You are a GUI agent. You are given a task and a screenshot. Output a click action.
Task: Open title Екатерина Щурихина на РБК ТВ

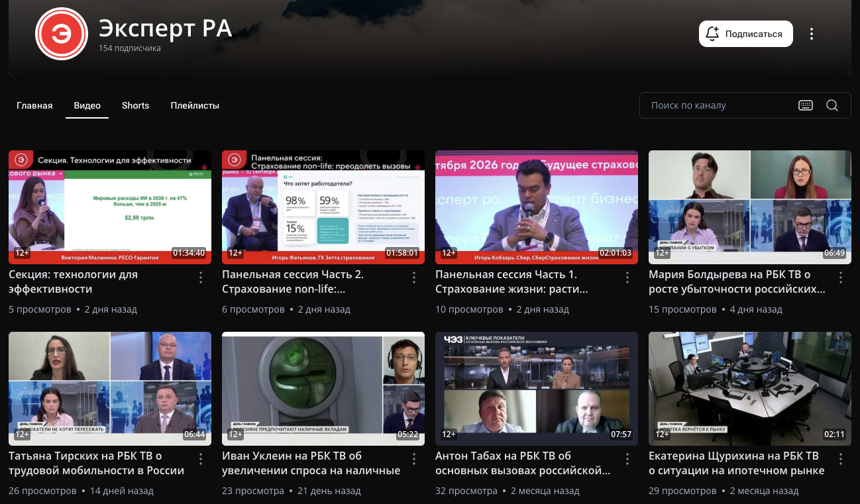point(737,463)
